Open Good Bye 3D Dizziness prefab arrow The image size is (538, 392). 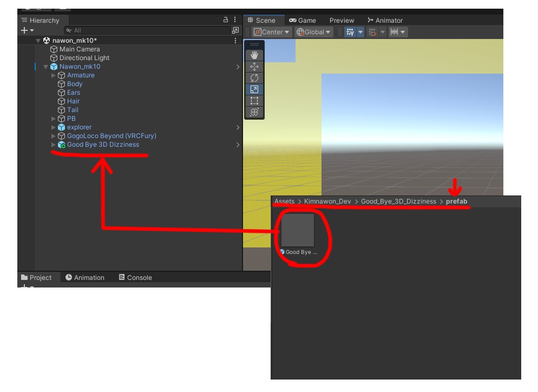(238, 145)
